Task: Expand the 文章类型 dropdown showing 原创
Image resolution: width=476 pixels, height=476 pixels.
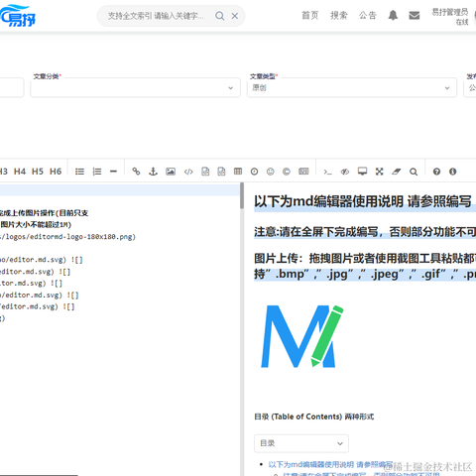Action: (352, 87)
